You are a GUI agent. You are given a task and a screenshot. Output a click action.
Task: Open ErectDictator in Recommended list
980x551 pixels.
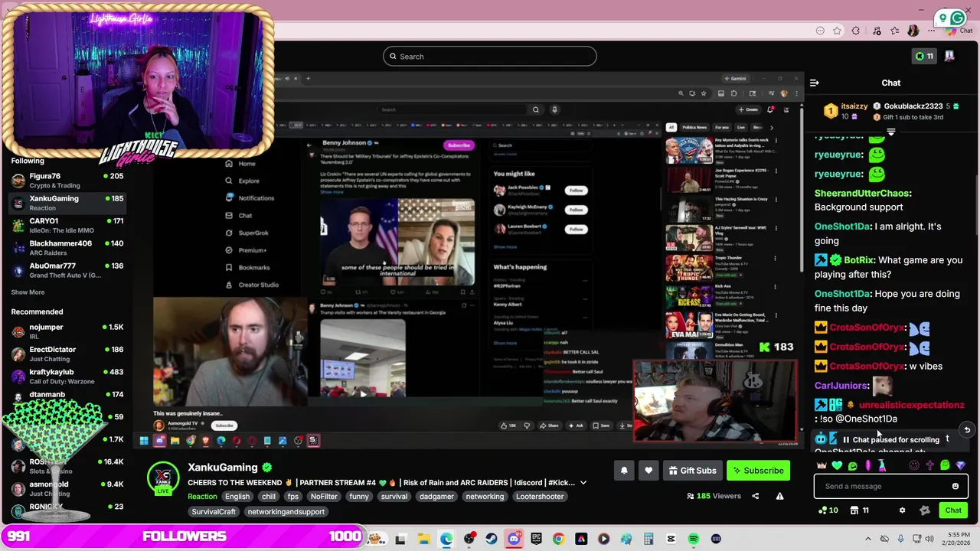pyautogui.click(x=67, y=354)
